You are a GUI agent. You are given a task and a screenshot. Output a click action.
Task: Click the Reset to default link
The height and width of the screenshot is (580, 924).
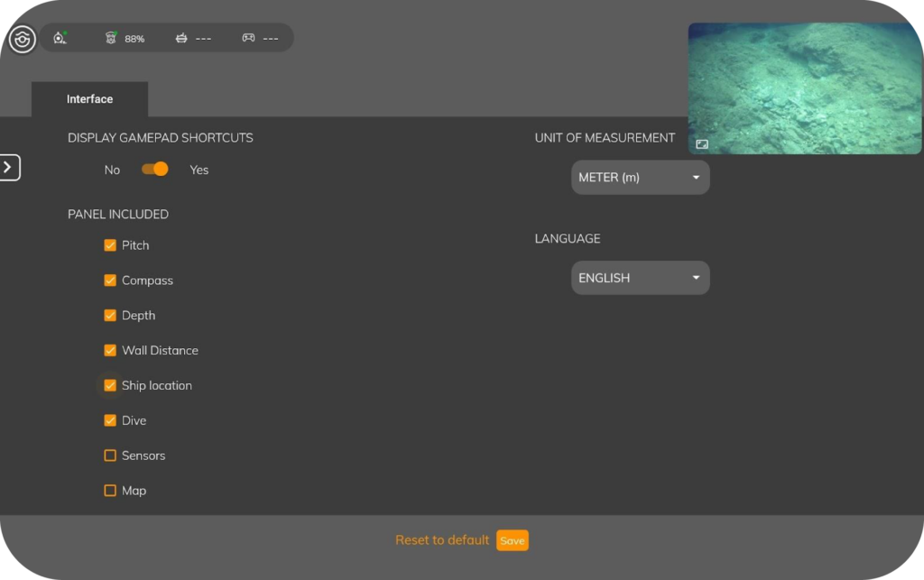441,539
